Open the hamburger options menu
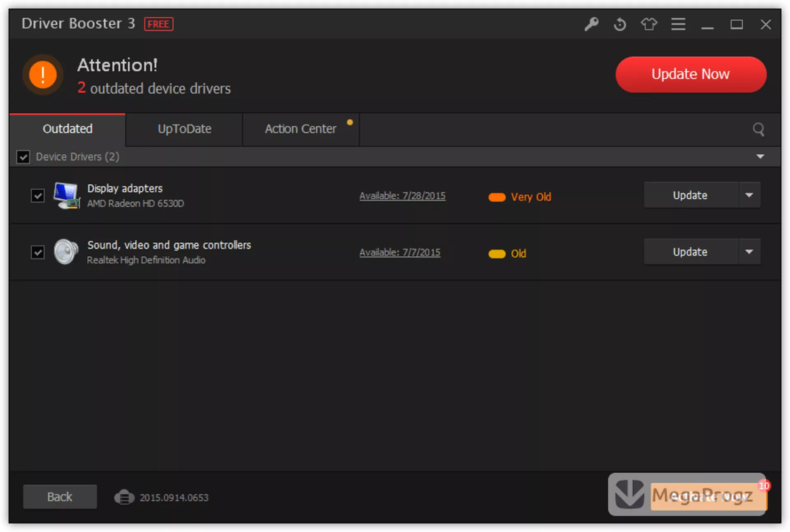790x532 pixels. click(x=678, y=24)
